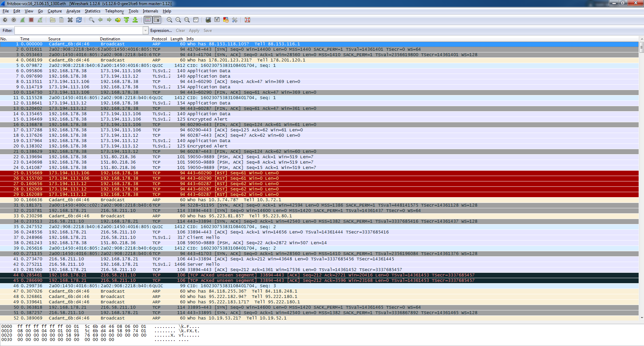The width and height of the screenshot is (644, 346).
Task: Select packet 42 Server Hello row
Action: point(319,264)
